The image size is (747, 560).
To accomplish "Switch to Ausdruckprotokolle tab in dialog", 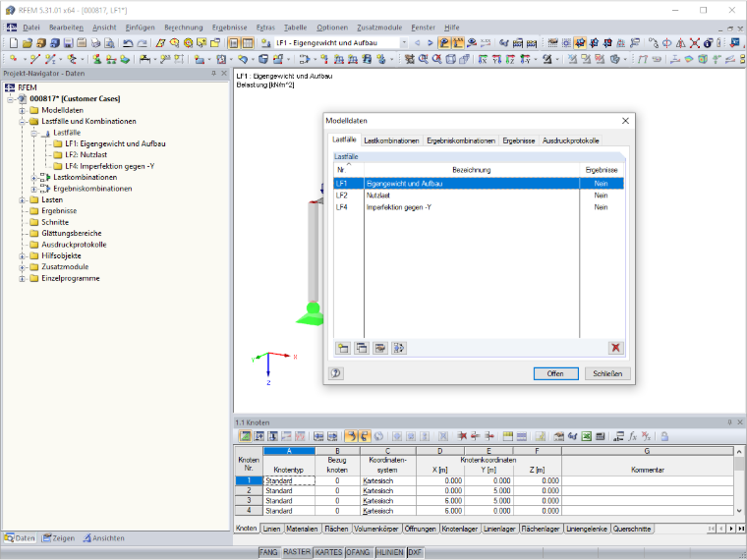I will tap(570, 140).
